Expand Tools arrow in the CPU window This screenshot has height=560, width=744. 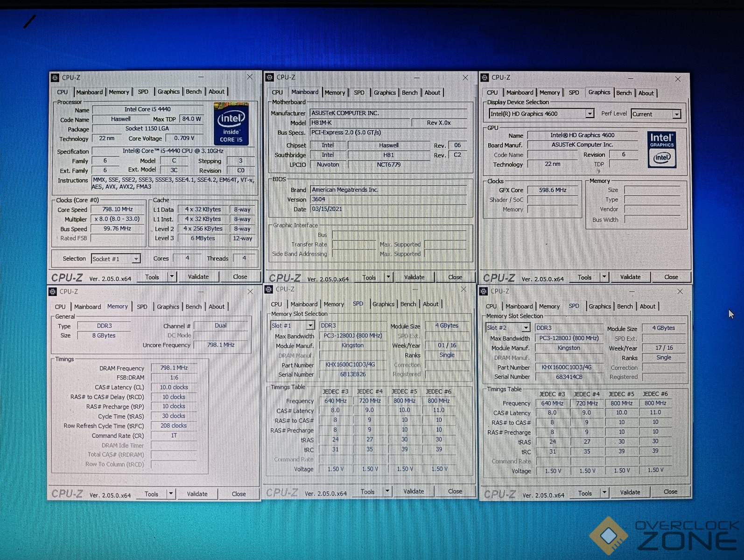tap(172, 277)
